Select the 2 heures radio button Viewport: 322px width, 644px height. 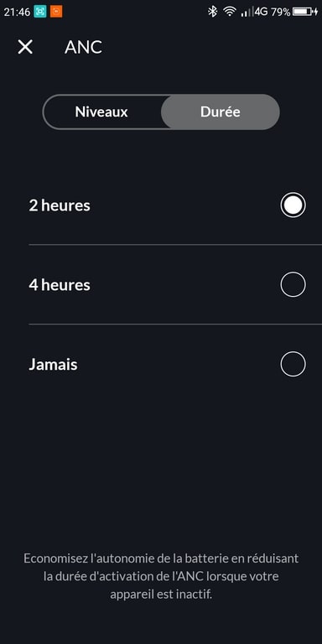(x=293, y=205)
